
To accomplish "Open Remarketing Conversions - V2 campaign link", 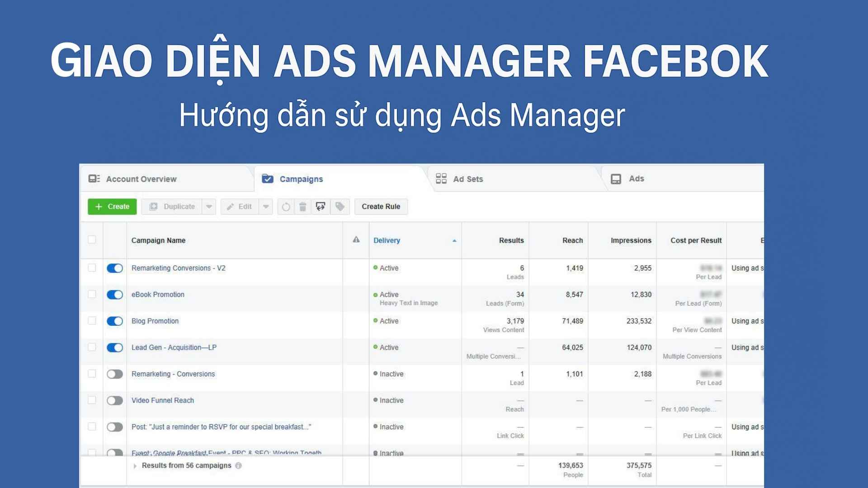I will click(x=178, y=268).
